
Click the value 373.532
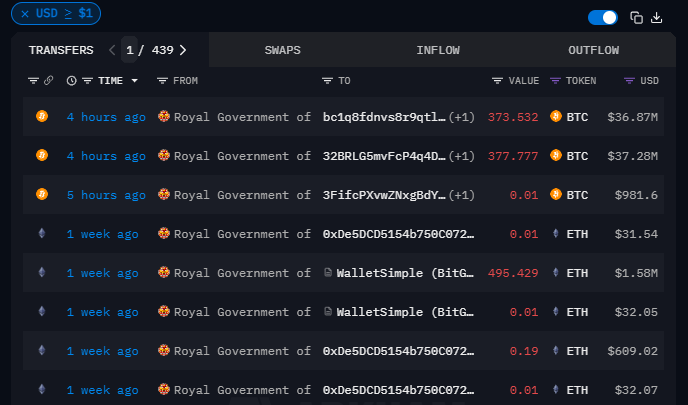(x=513, y=117)
